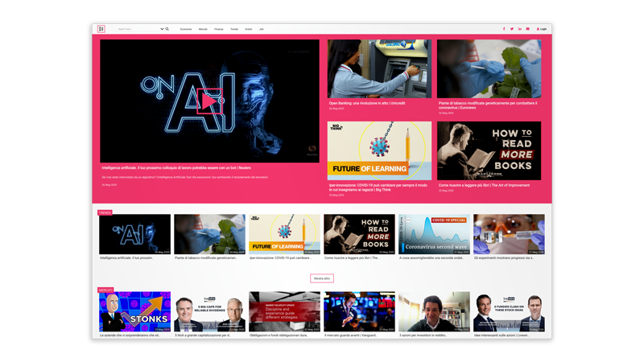
Task: Open '3 Fundies Clash on These Stock Ideas' thumbnail
Action: tap(509, 311)
